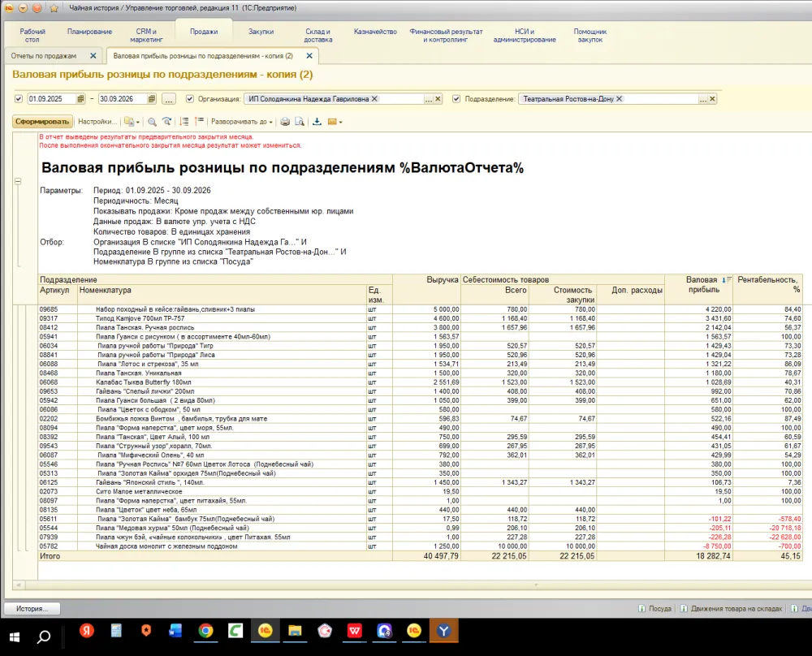Open period selection ellipsis button
Screen dimensions: 812x656
[x=168, y=99]
